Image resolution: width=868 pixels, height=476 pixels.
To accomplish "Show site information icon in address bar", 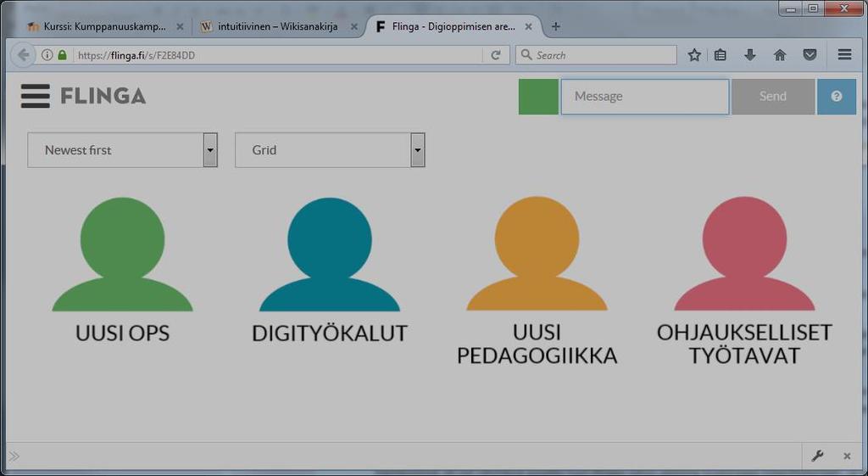I will coord(47,55).
